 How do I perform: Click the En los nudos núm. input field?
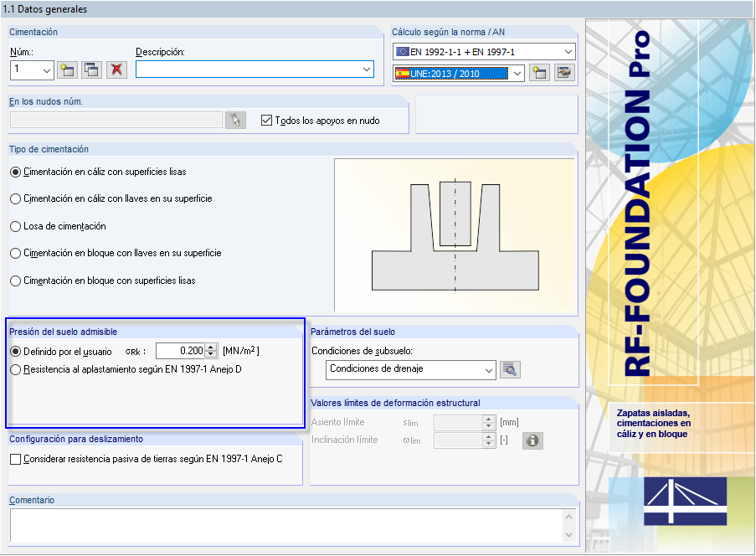[x=116, y=120]
